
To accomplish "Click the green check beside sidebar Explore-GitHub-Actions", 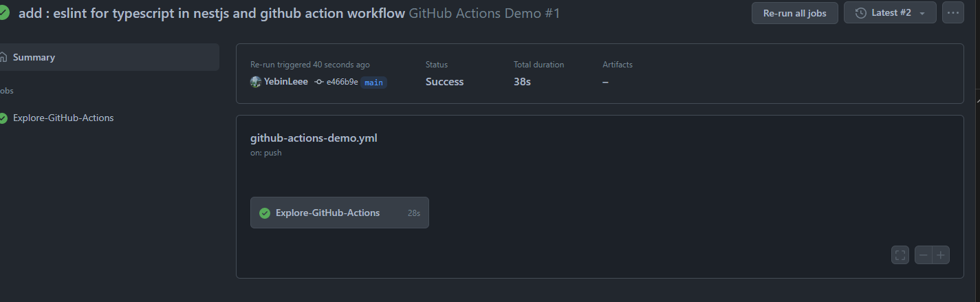I will click(x=3, y=118).
